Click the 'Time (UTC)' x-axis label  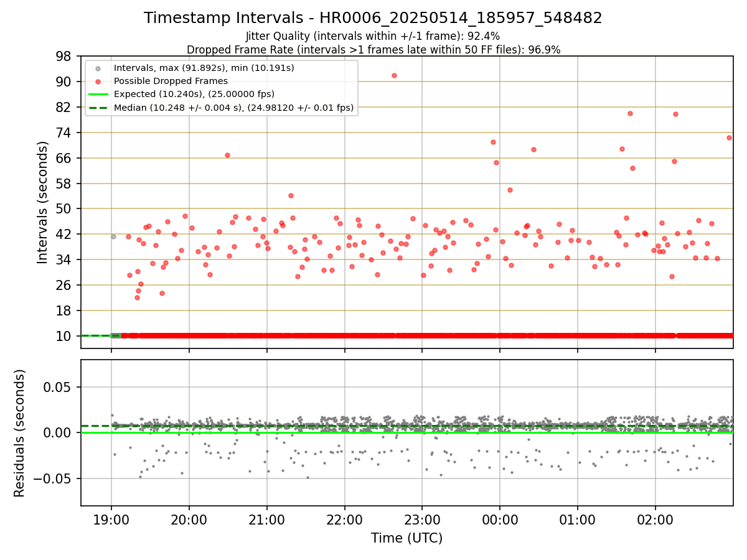tap(406, 538)
